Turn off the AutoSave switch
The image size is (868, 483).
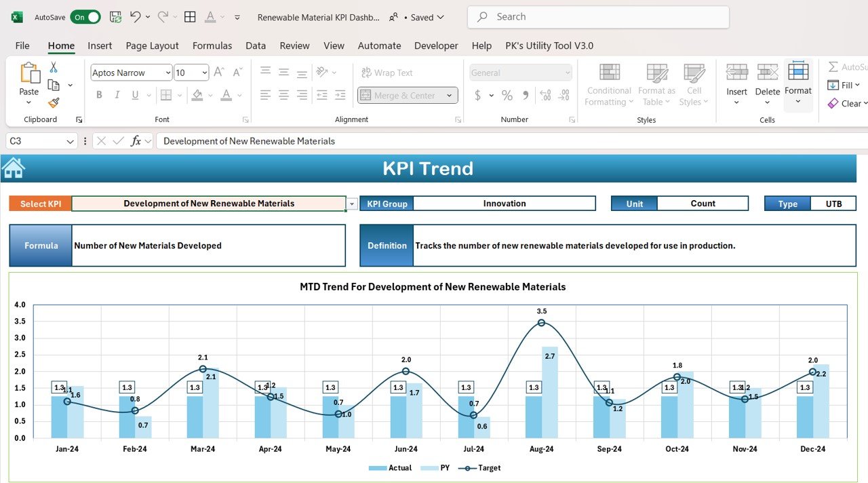coord(85,17)
